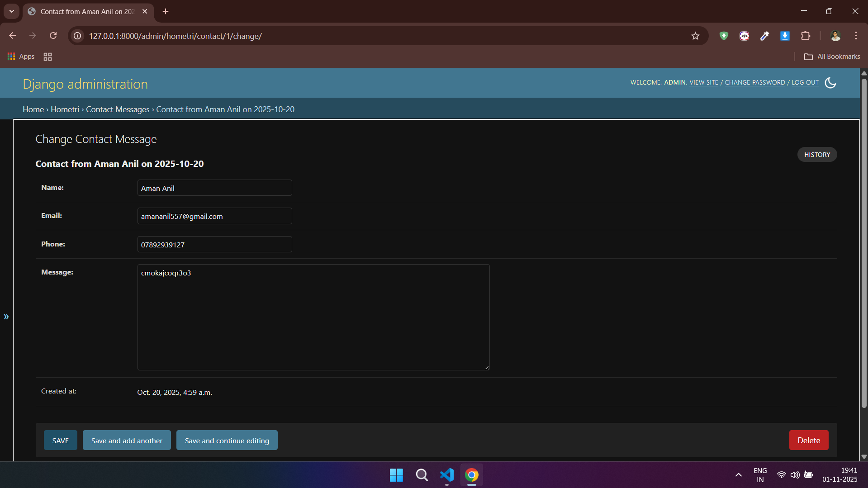Bookmark this page with the star icon
Viewport: 868px width, 488px height.
[695, 36]
